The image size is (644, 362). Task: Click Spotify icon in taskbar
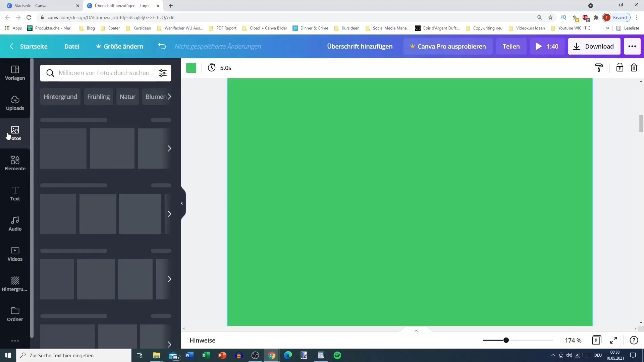(338, 355)
